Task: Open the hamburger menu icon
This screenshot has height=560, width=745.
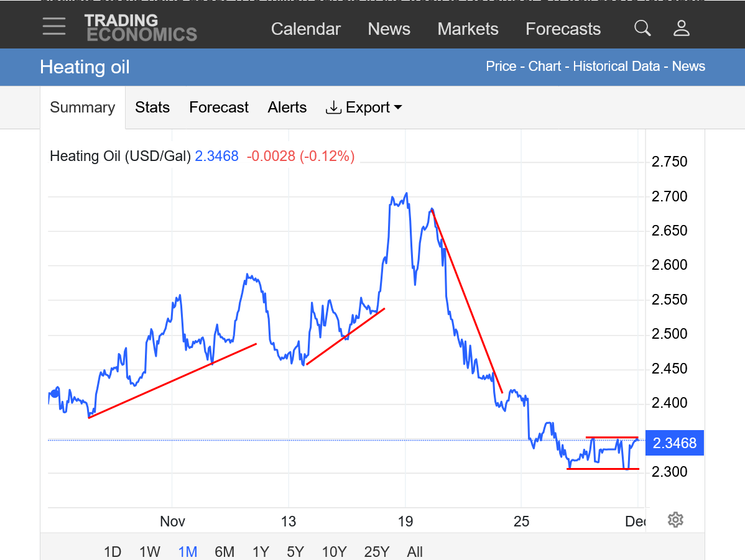Action: click(x=54, y=27)
